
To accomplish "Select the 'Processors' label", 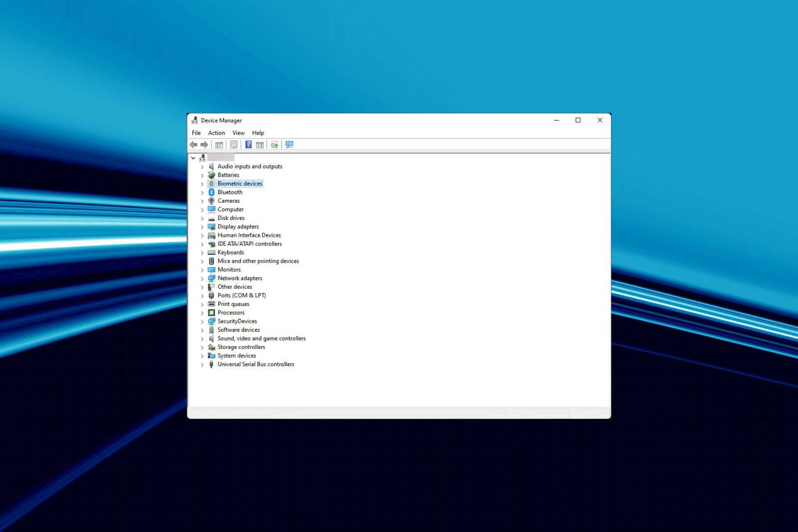I will (x=231, y=313).
